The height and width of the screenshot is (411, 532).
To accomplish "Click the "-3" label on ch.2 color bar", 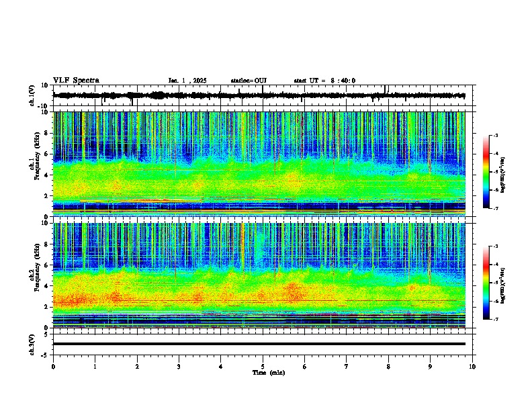I will tap(495, 246).
